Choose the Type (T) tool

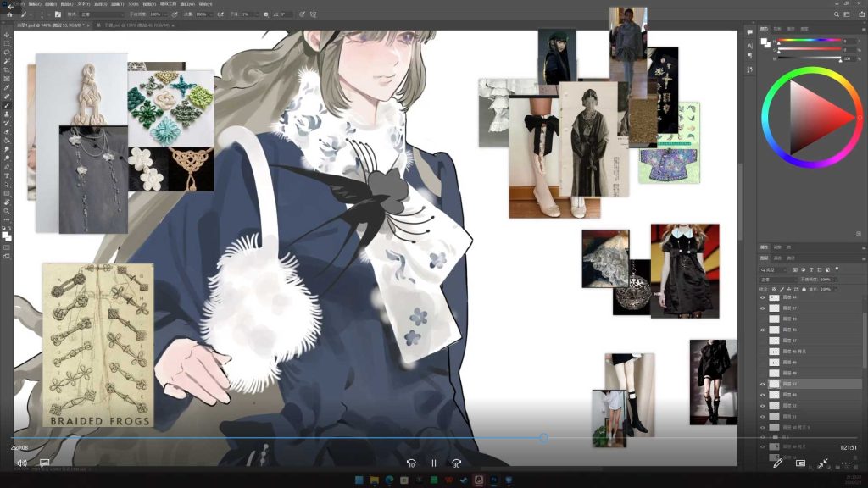[x=6, y=175]
